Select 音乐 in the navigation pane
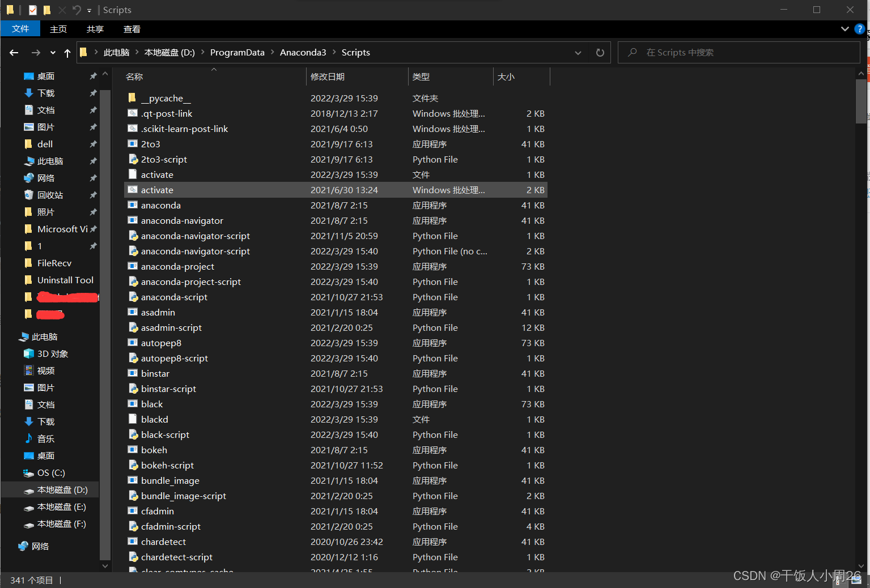 [46, 438]
